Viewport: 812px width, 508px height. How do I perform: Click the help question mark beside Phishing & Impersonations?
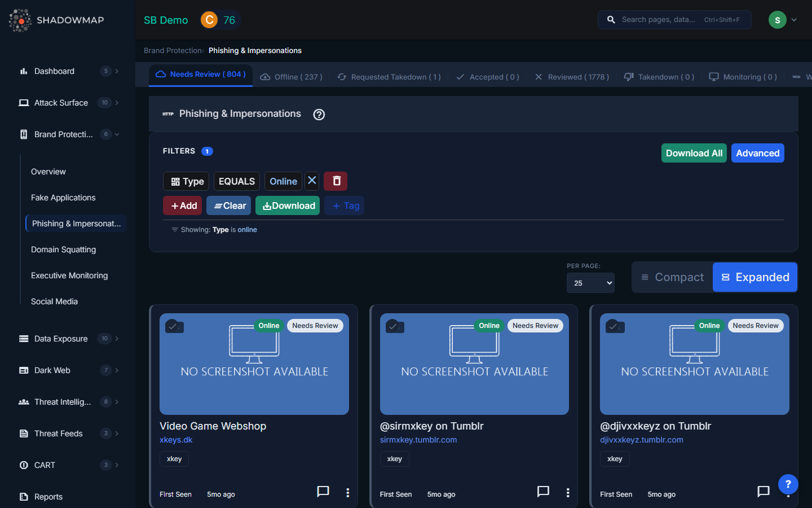click(x=319, y=115)
